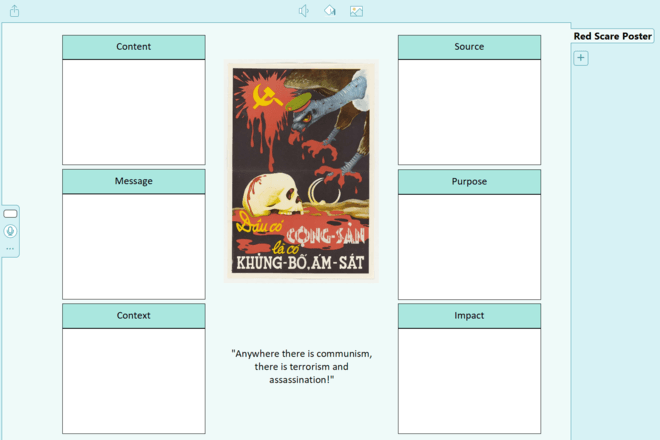Click the eraser tool icon in top toolbar

(x=330, y=11)
